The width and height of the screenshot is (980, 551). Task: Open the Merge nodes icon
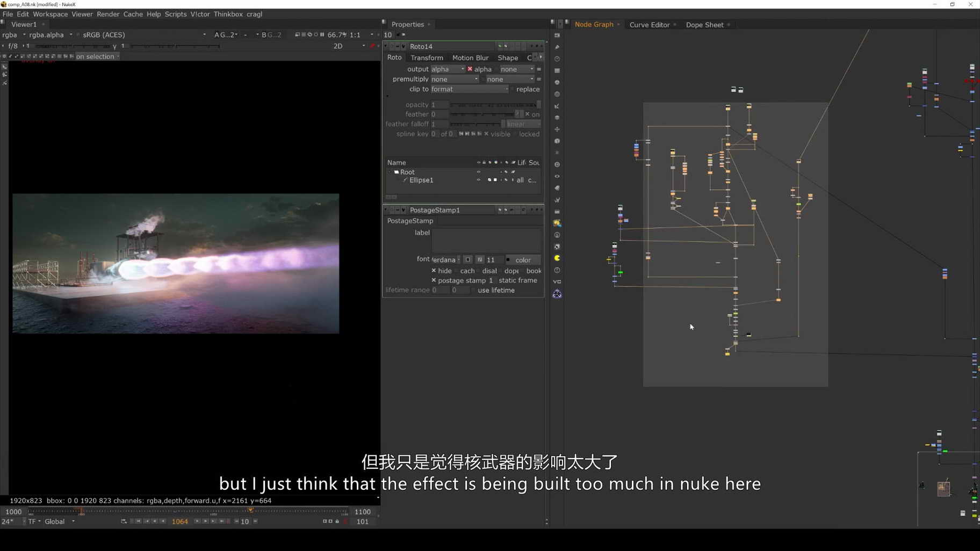(x=557, y=118)
